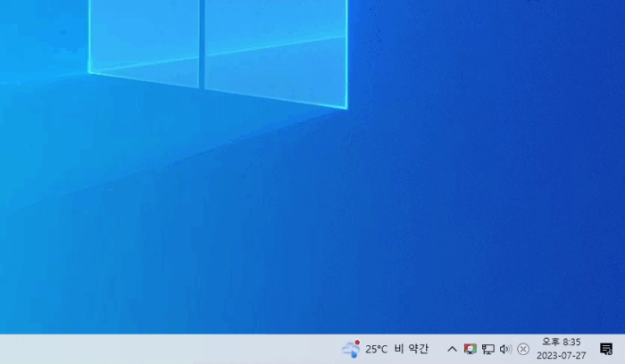Open the colorful monitor tray app icon
625x364 pixels.
471,349
